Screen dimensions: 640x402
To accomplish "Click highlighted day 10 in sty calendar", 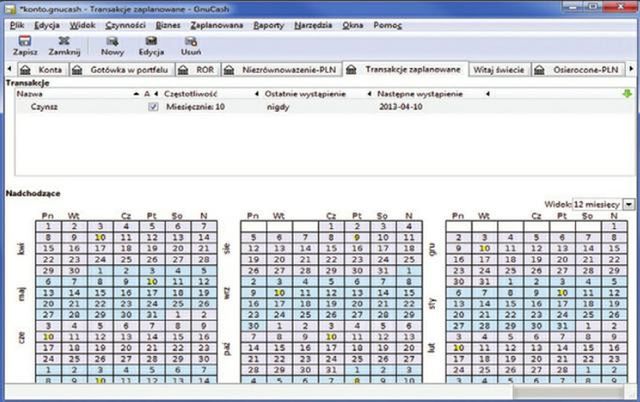I will pyautogui.click(x=562, y=293).
